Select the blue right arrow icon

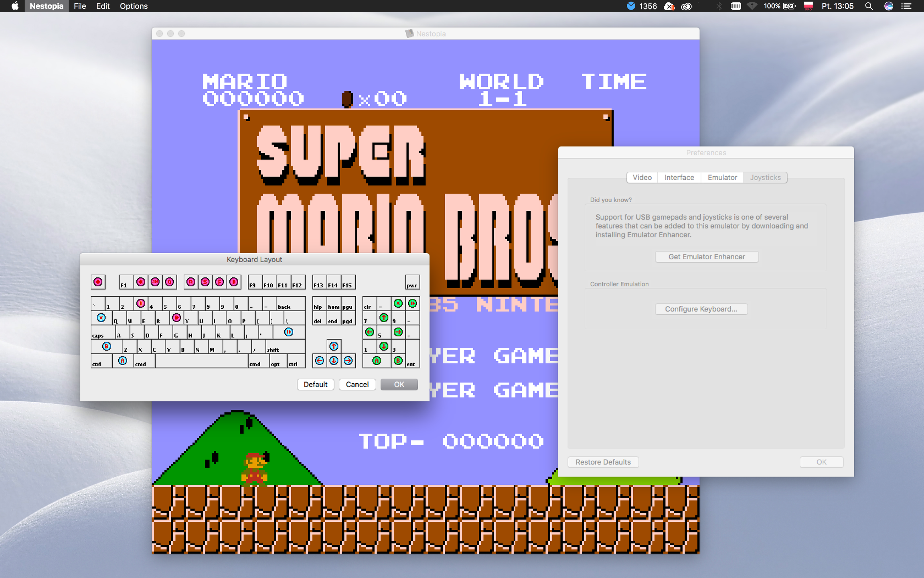348,360
